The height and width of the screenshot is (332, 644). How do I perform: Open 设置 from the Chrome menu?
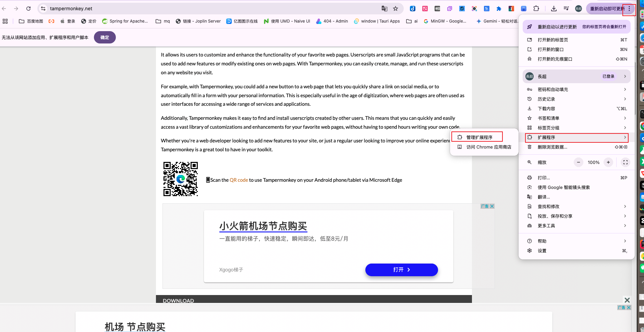tap(542, 251)
